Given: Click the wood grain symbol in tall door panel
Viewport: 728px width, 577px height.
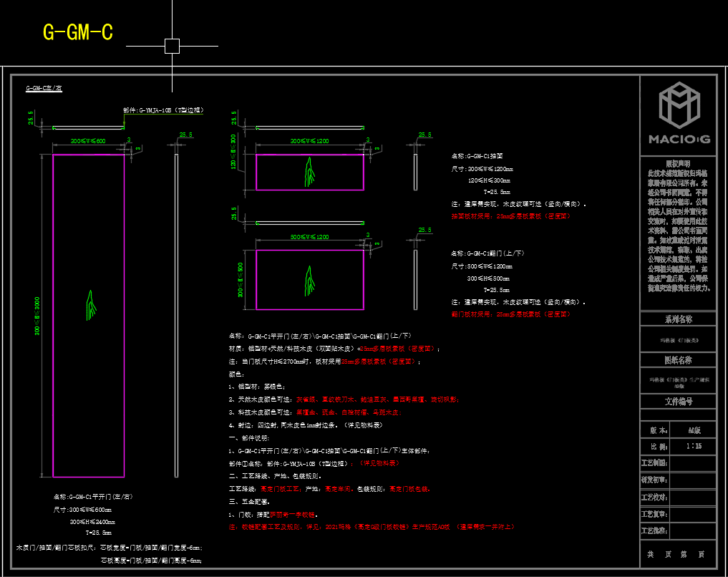Looking at the screenshot, I should (x=90, y=304).
